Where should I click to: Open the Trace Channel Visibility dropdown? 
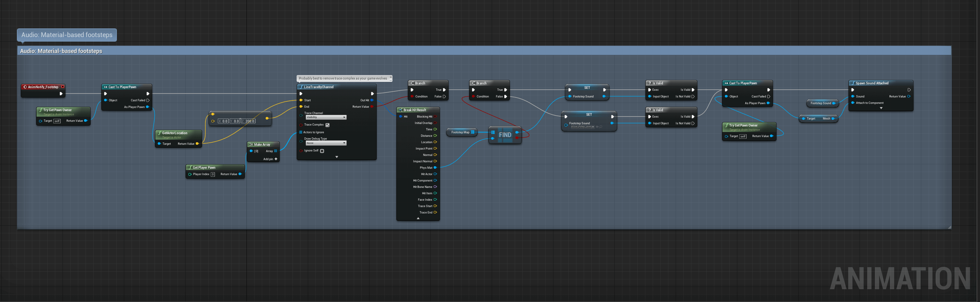[x=325, y=117]
